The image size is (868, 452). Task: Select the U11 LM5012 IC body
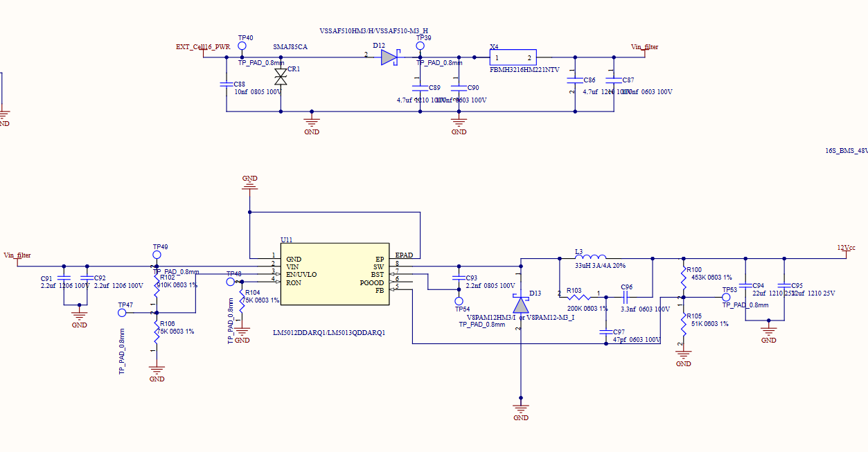point(334,274)
